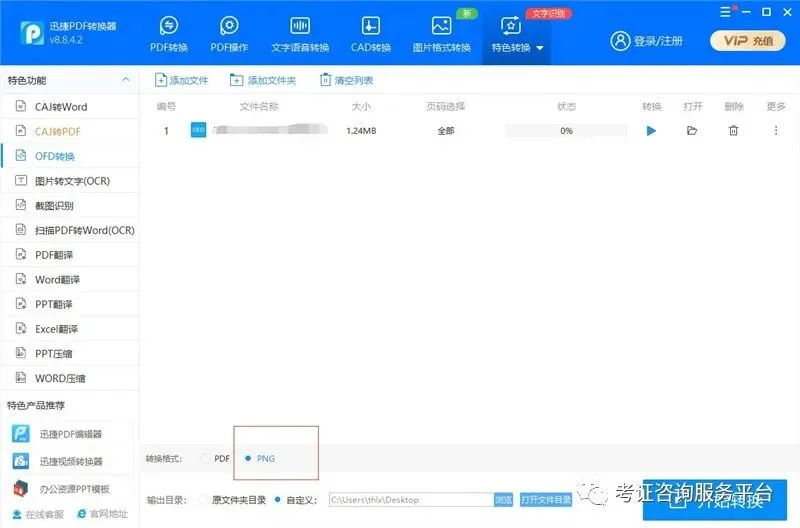
Task: Open 图片格式转换 tab
Action: 441,35
